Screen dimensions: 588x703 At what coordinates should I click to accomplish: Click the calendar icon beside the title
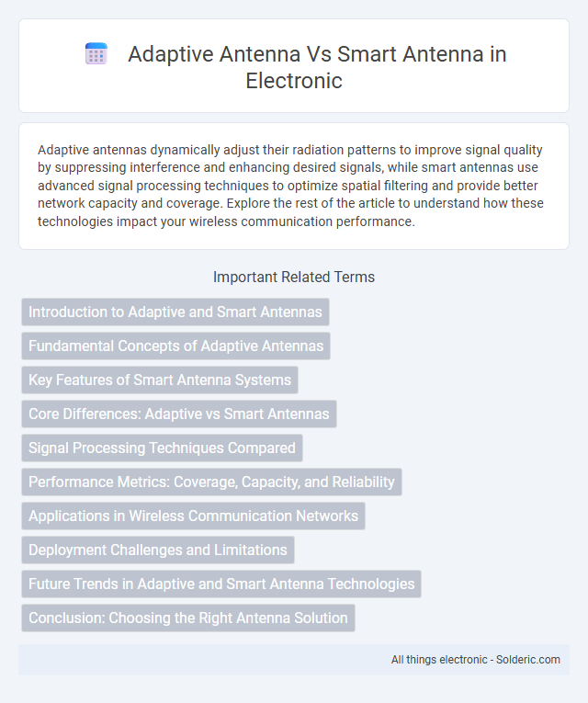96,54
